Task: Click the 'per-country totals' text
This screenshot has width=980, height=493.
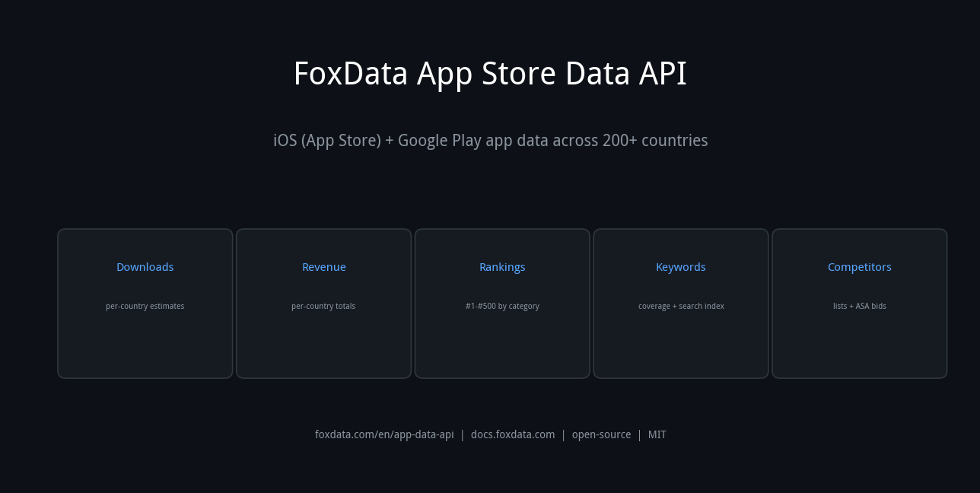Action: pos(323,306)
